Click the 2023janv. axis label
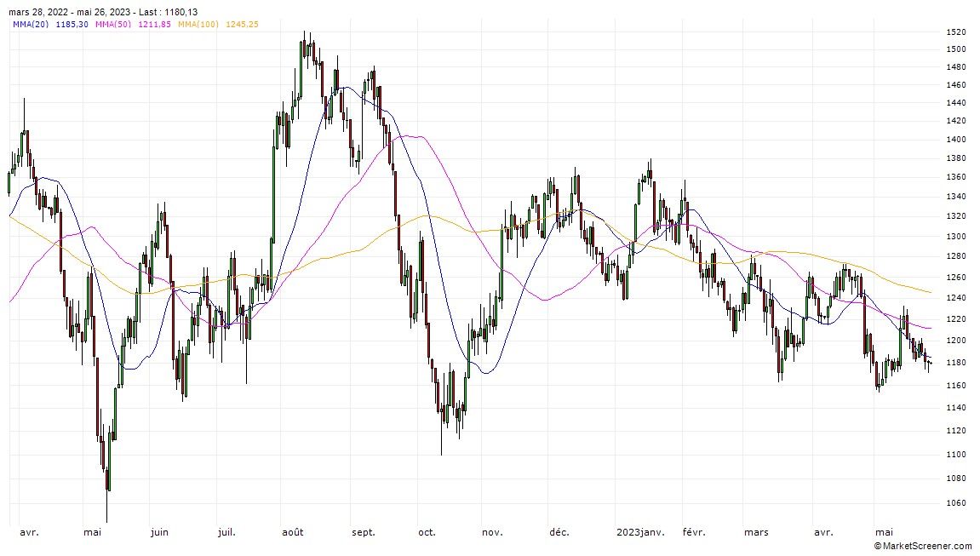Viewport: 980px width, 556px height. 639,533
